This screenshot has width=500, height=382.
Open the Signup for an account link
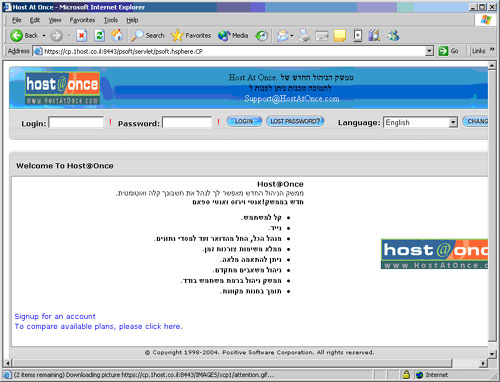pos(55,316)
